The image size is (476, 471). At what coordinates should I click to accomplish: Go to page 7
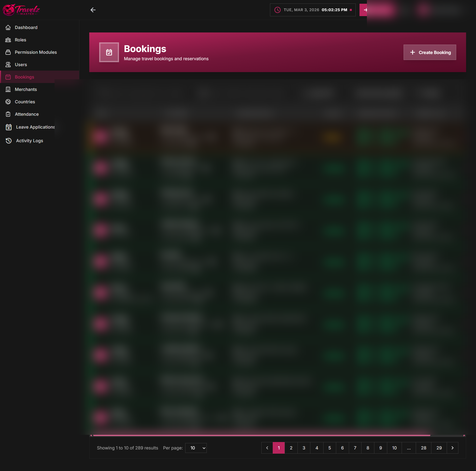tap(355, 448)
